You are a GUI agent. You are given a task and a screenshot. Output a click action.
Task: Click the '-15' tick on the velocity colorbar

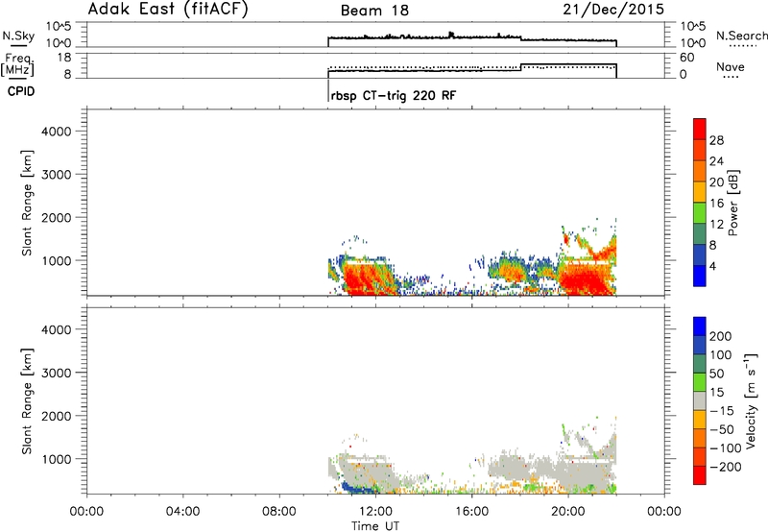(x=722, y=411)
